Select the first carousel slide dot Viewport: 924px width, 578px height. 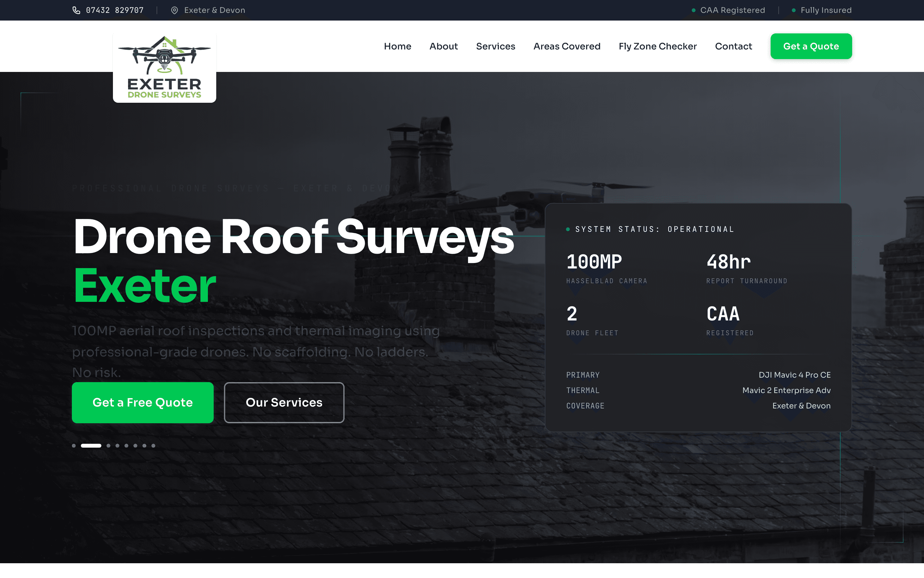tap(74, 446)
